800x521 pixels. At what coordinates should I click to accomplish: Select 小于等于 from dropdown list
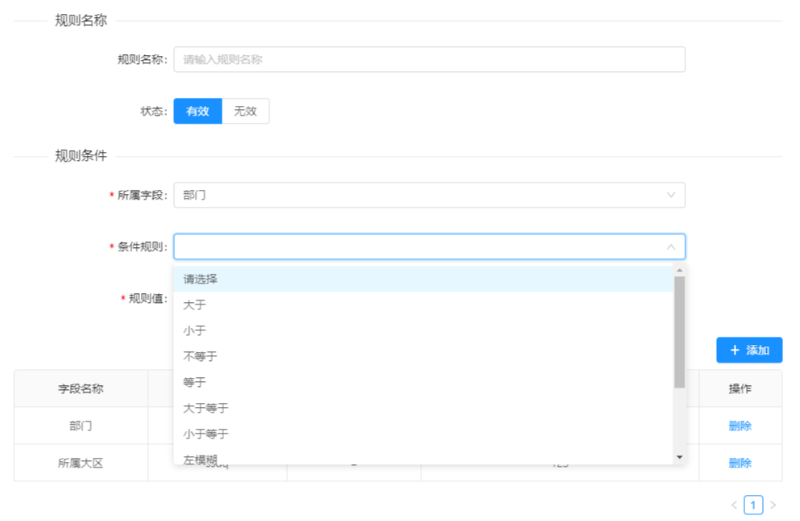pyautogui.click(x=423, y=434)
